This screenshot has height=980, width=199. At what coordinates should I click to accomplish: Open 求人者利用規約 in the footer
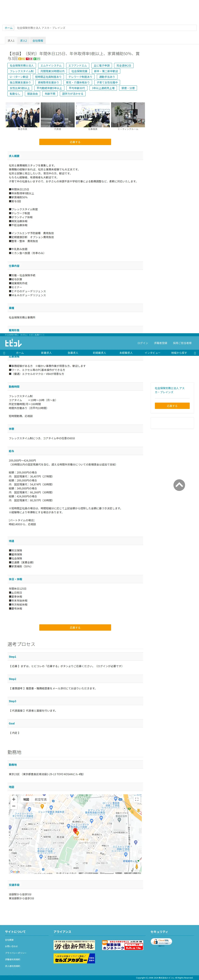13,966
